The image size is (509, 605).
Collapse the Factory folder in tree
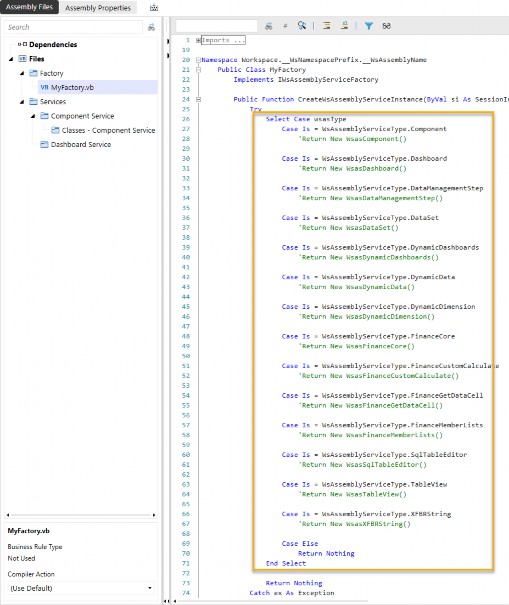pos(22,73)
